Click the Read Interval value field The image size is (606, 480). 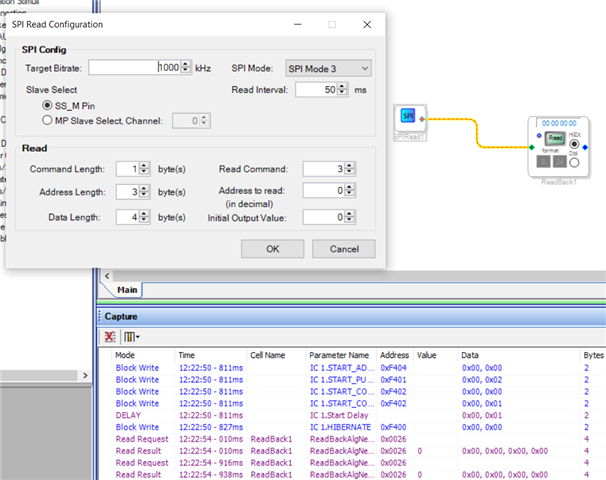[x=317, y=90]
